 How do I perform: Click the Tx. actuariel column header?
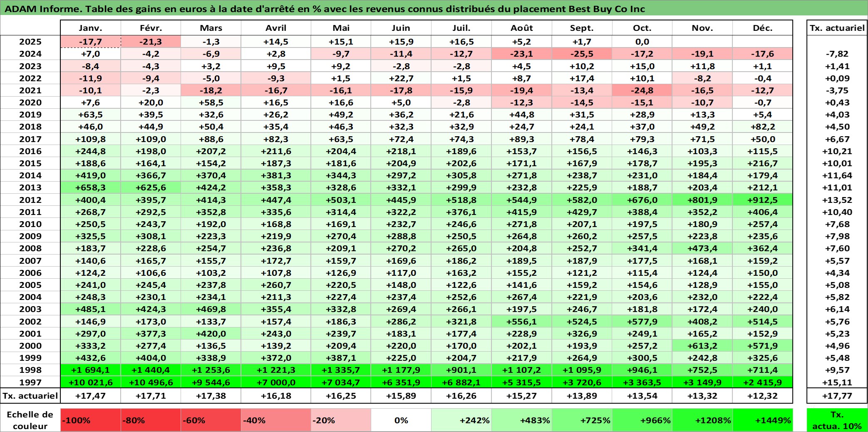pyautogui.click(x=837, y=28)
